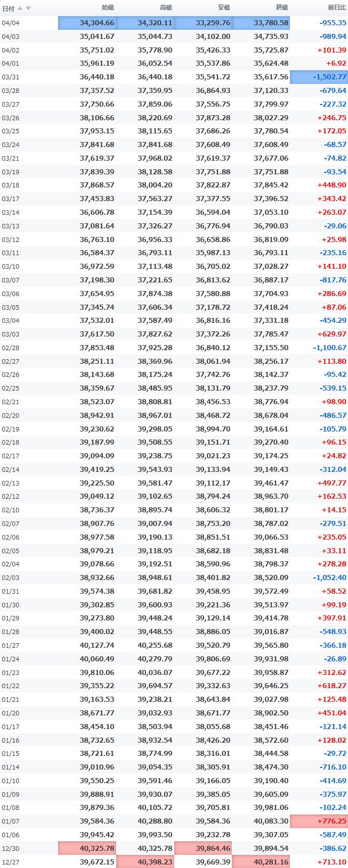348x868 pixels.
Task: Click the highlighted close value 40,281.16
Action: pos(261,861)
